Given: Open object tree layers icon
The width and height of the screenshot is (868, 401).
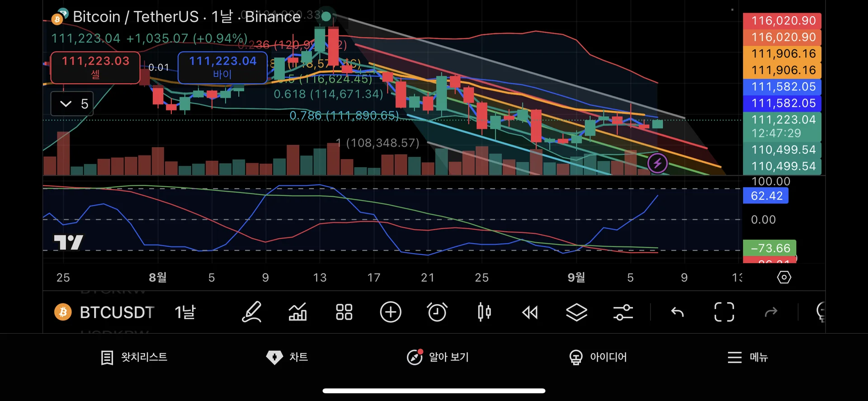Looking at the screenshot, I should click(x=576, y=312).
